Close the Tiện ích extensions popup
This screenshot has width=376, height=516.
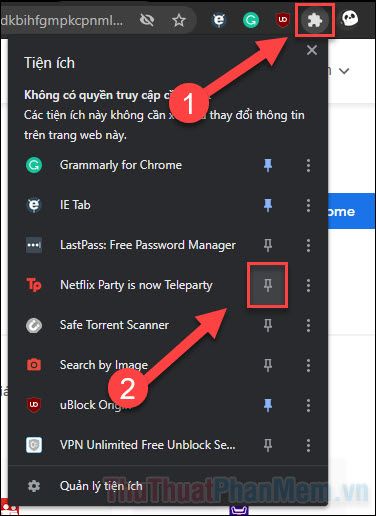(312, 50)
